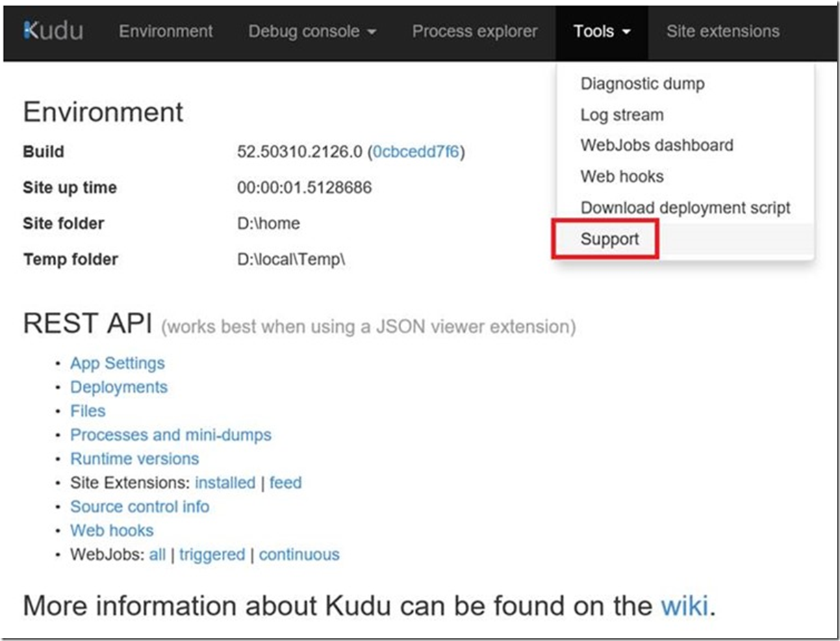Open Process explorer page

(474, 31)
